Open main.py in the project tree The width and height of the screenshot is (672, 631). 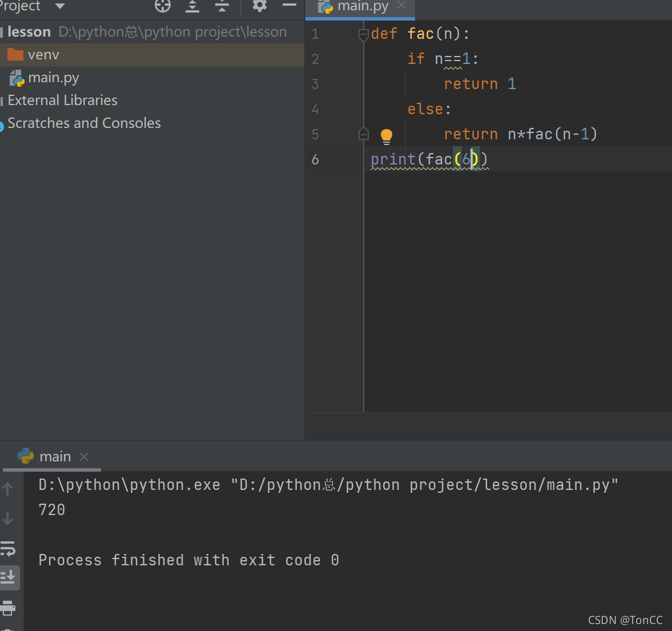[152, 78]
